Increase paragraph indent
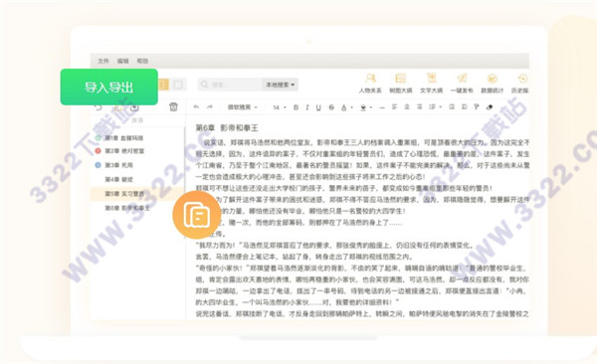The width and height of the screenshot is (597, 364). click(x=464, y=107)
